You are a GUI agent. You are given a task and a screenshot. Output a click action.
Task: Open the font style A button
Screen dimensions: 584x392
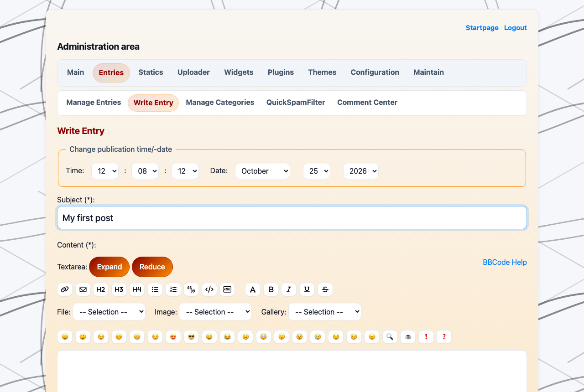coord(253,289)
